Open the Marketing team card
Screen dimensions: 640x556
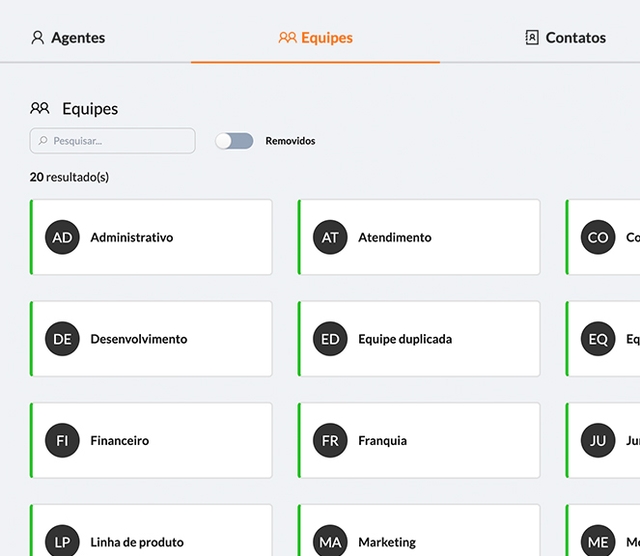coord(419,530)
